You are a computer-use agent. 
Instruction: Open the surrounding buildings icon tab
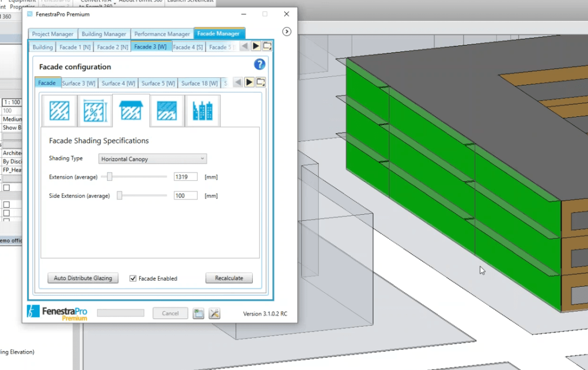[x=202, y=111]
